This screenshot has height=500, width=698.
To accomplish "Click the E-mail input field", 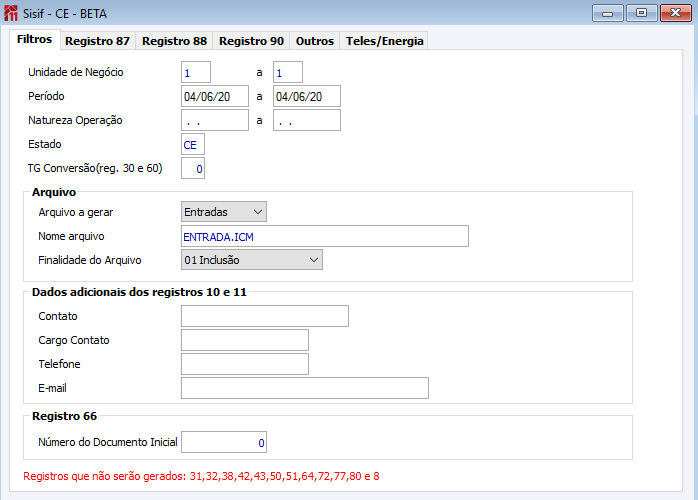I will [x=305, y=388].
